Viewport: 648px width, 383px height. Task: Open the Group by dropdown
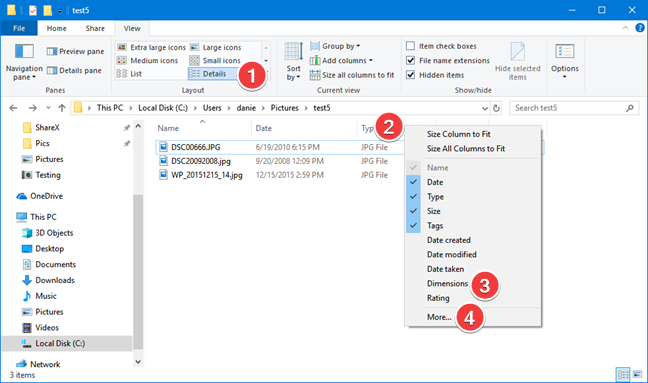pyautogui.click(x=336, y=46)
